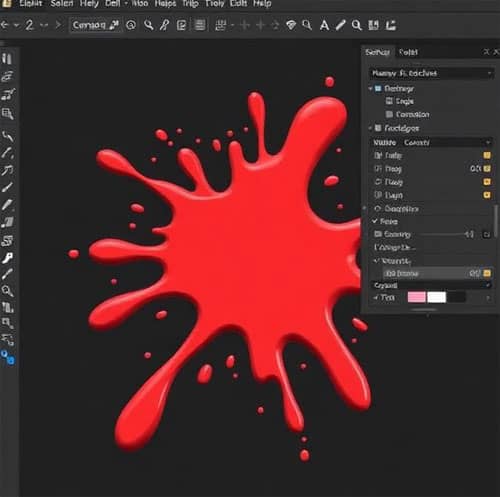Screen dimensions: 500x497
Task: Select the wrench-shaped tool in the left toolbar
Action: pyautogui.click(x=7, y=258)
